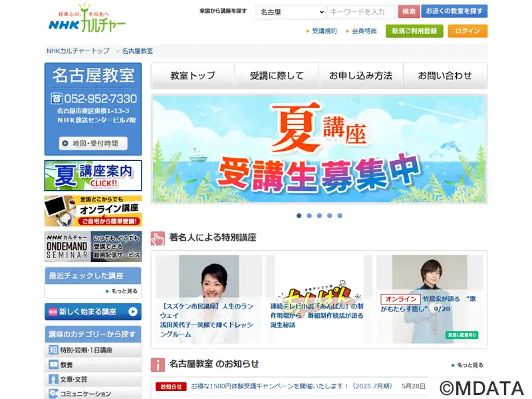Viewport: 532px width, 399px height.
Task: Click the オンライン tag on 竹島宏 course
Action: [x=401, y=299]
